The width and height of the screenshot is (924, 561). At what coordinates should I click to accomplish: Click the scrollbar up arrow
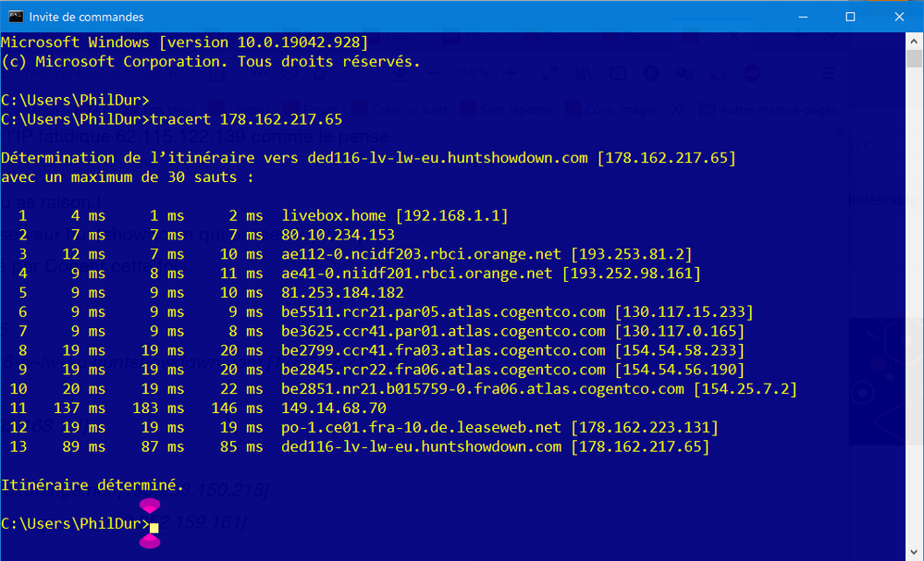click(914, 42)
